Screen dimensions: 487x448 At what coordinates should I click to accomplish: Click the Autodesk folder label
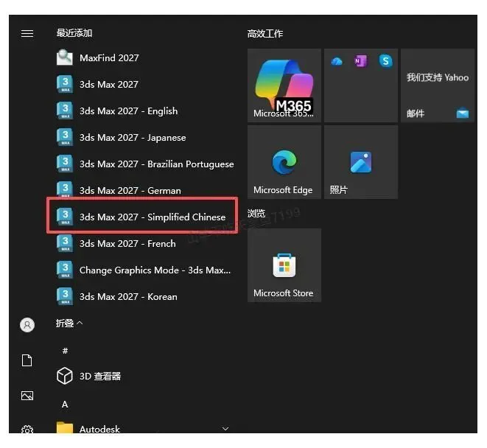tap(99, 429)
